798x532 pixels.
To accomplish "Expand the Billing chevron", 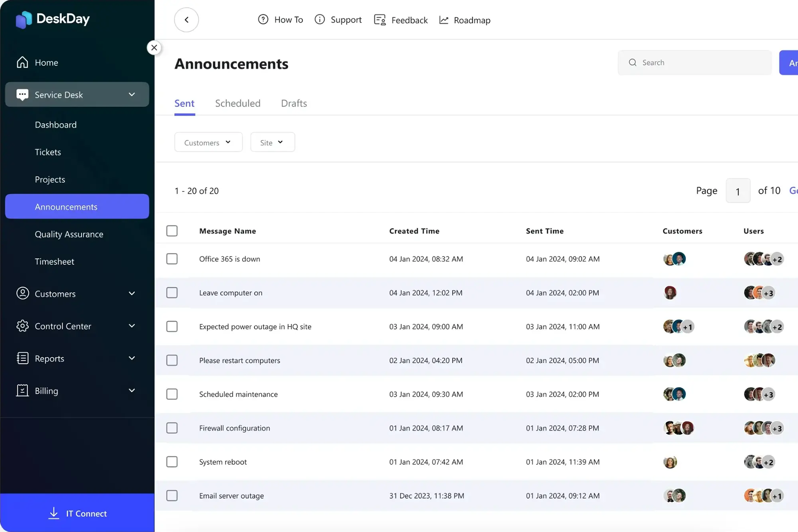I will (132, 390).
